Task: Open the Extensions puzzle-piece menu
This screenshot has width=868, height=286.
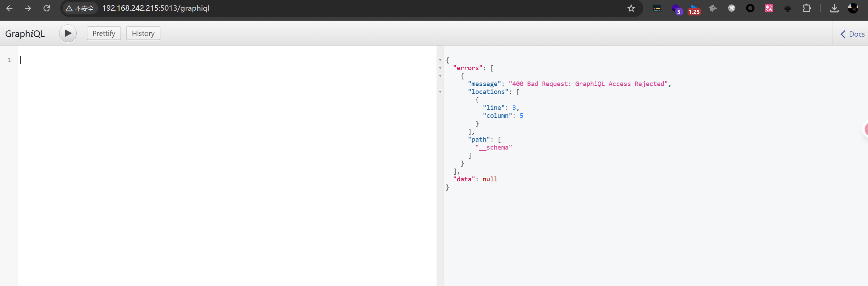Action: [806, 8]
